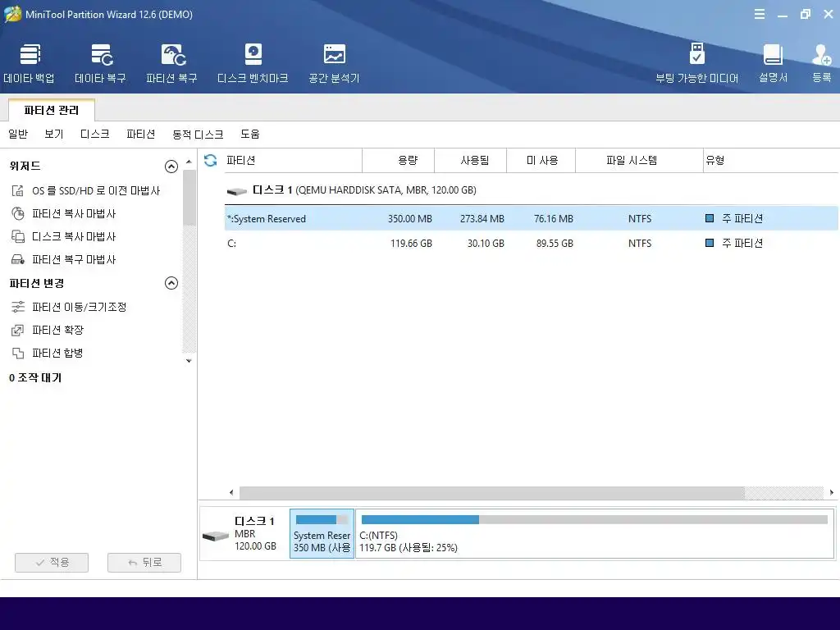Select 디스크 복사 마법사 link
840x630 pixels.
click(x=74, y=237)
